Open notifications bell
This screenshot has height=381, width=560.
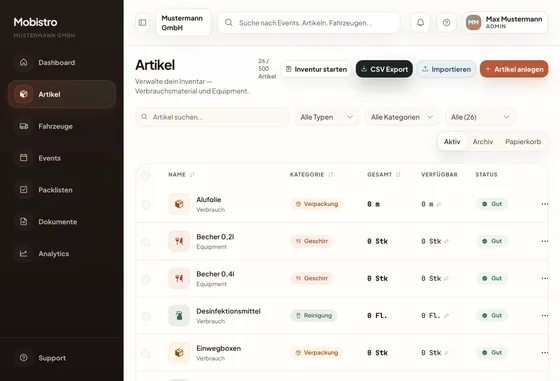(420, 22)
